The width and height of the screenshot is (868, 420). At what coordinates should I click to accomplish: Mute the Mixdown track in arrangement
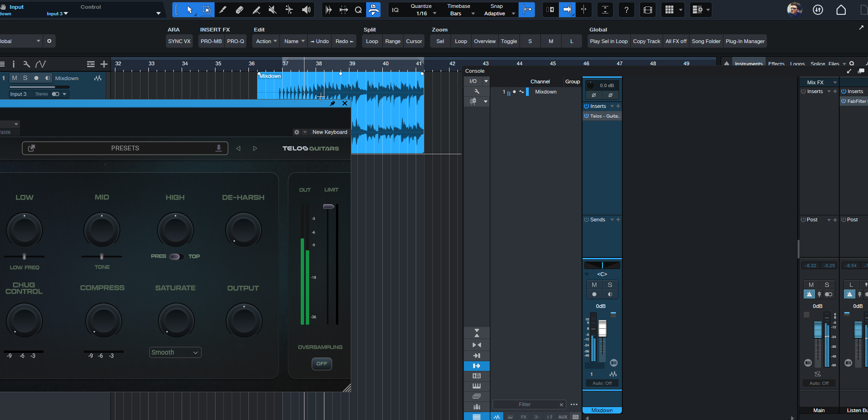pyautogui.click(x=15, y=78)
